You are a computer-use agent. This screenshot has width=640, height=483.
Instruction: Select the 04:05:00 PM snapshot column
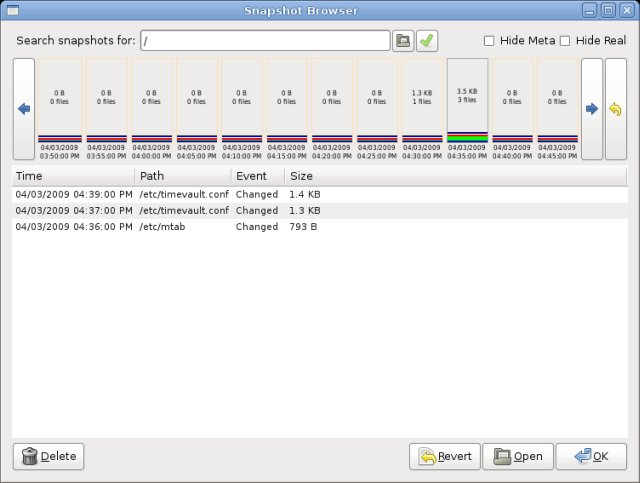[196, 109]
